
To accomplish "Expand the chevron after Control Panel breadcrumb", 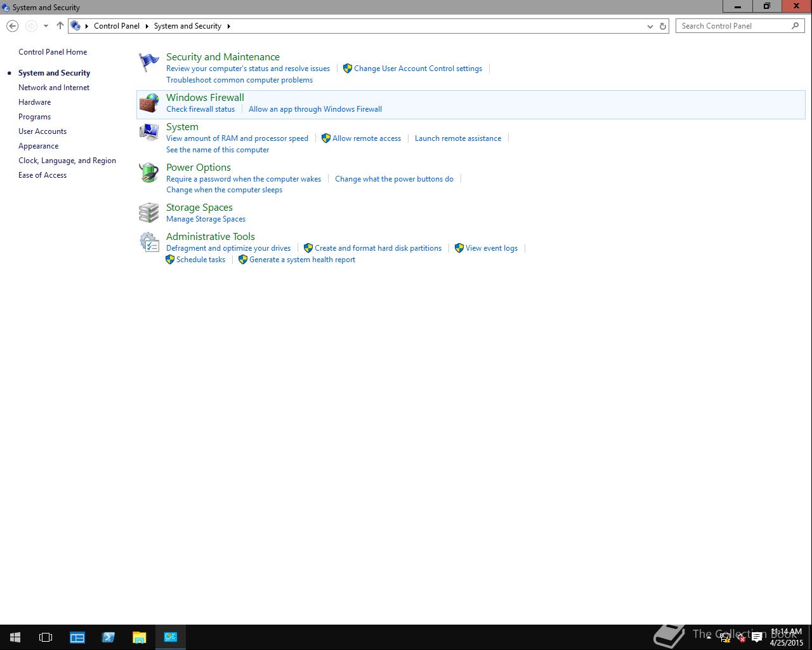I will coord(147,26).
